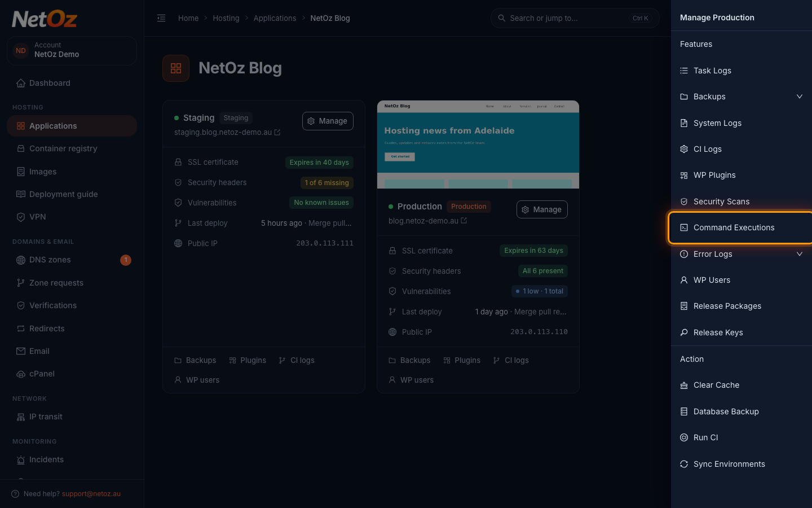Click the Database Backup icon
Viewport: 812px width, 508px height.
(684, 411)
